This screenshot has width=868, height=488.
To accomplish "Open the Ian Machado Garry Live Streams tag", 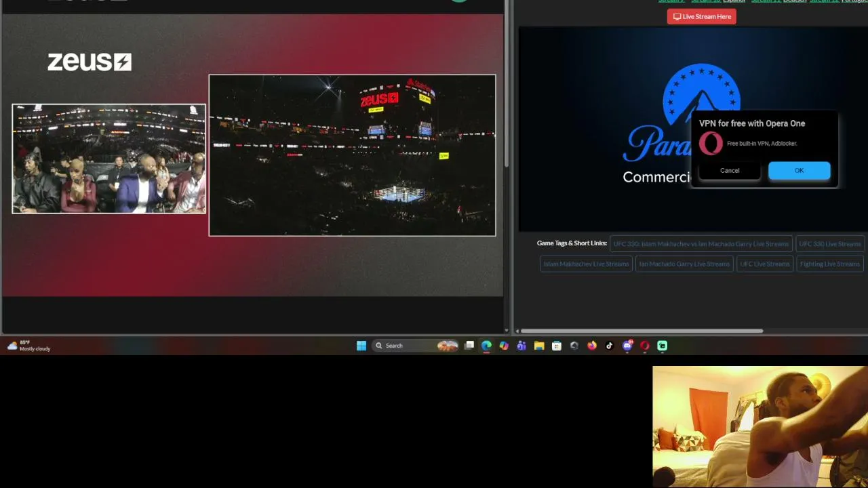I will 684,264.
